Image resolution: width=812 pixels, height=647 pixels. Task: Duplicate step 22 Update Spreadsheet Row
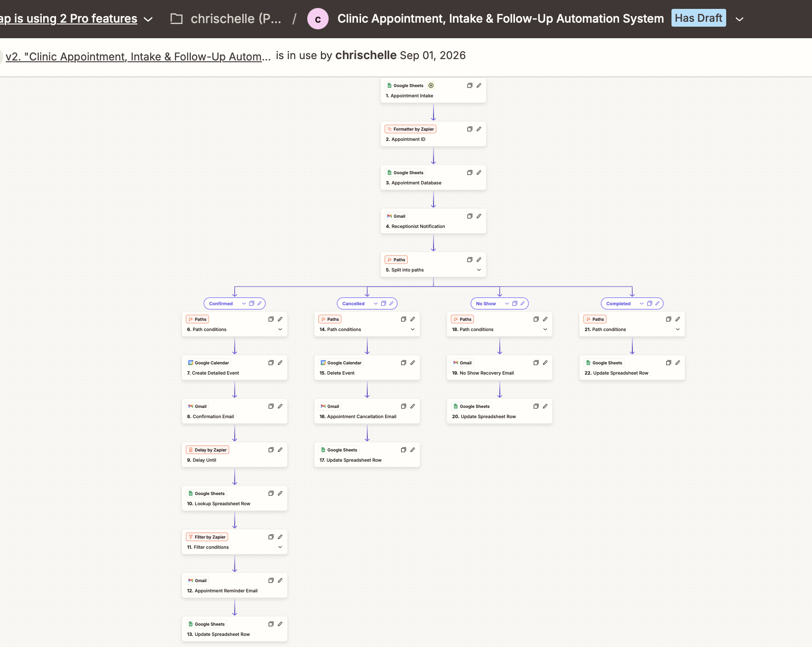click(668, 363)
